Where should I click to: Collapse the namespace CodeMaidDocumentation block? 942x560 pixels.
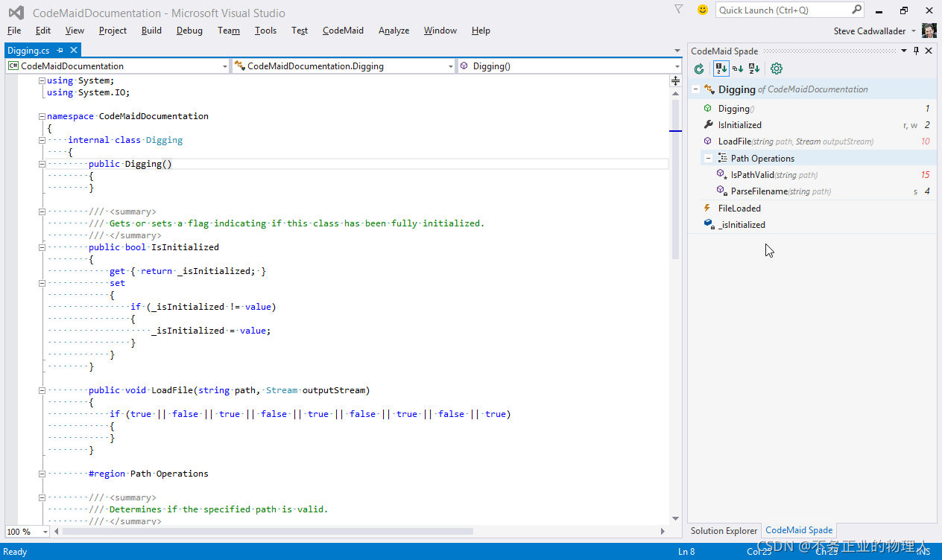coord(42,116)
